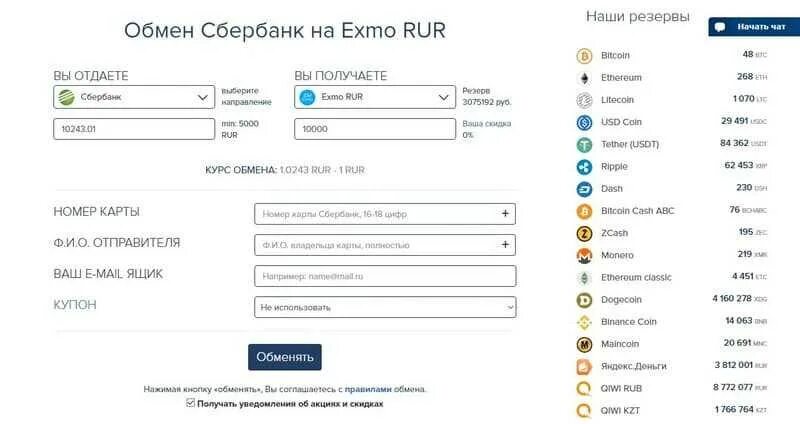Click the Ваша скидка 0% text

pyautogui.click(x=487, y=129)
